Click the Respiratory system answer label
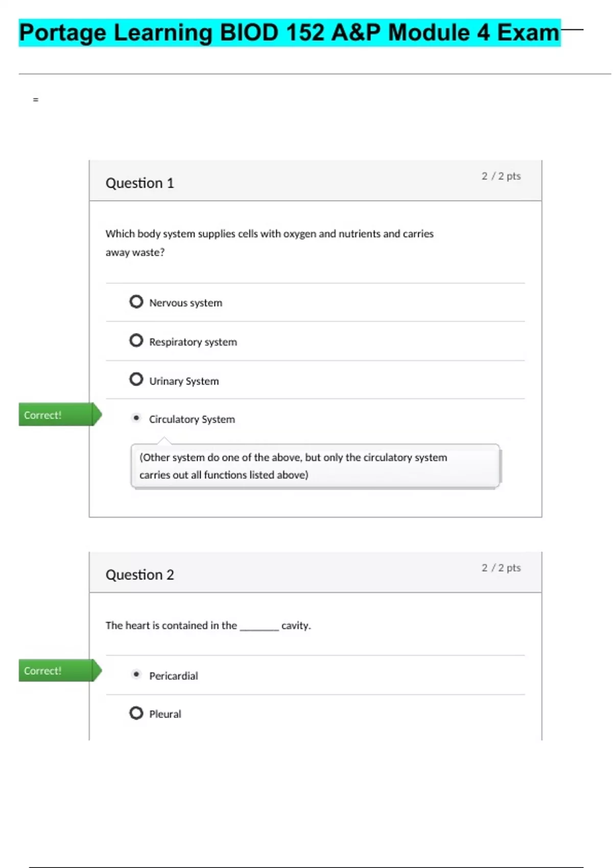This screenshot has width=613, height=868. pos(193,342)
